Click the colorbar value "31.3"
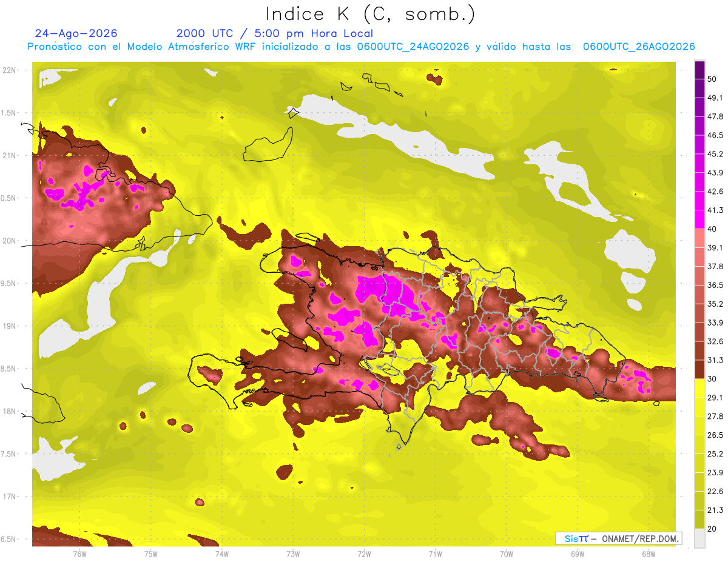The image size is (728, 562). point(715,360)
